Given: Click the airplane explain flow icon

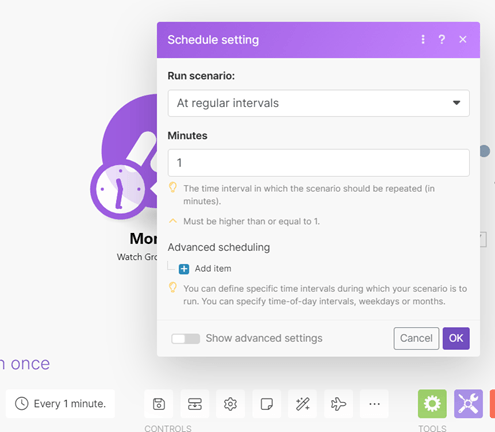Looking at the screenshot, I should click(x=338, y=404).
